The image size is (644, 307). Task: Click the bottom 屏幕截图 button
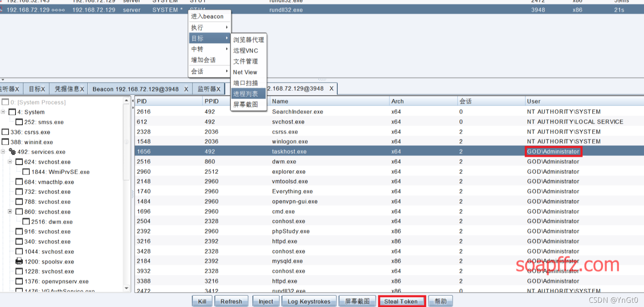click(357, 301)
